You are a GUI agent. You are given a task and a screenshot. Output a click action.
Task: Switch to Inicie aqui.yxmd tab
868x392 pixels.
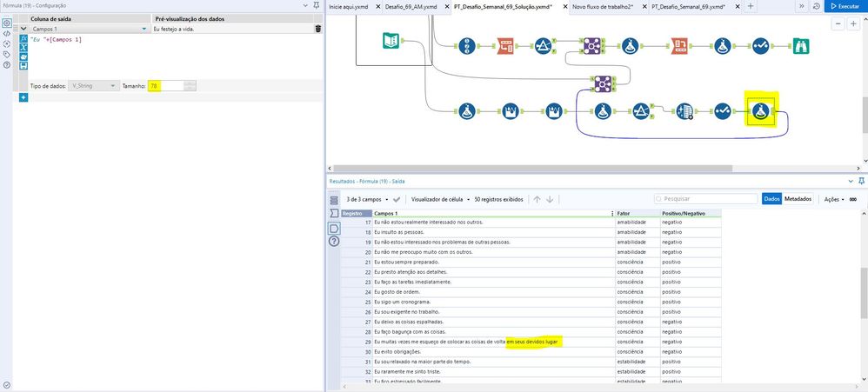[x=348, y=6]
